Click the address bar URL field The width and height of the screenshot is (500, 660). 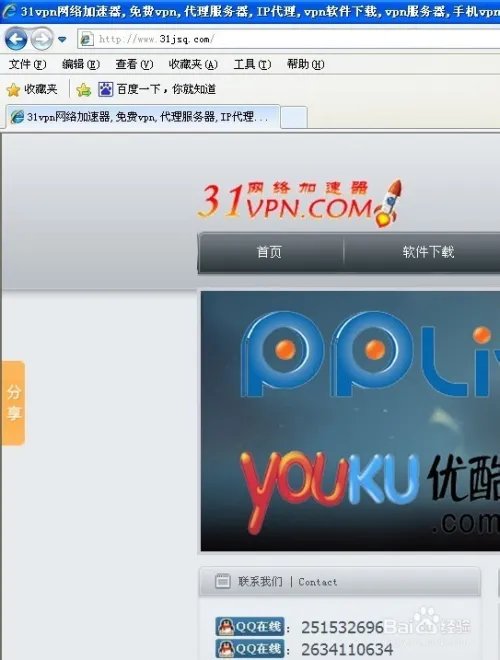click(289, 40)
